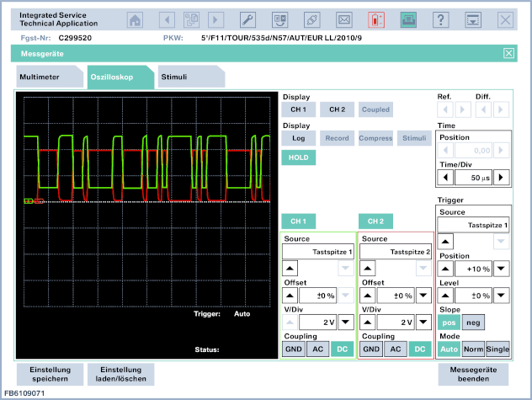The height and width of the screenshot is (400, 532).
Task: Click the Compress button
Action: click(376, 138)
